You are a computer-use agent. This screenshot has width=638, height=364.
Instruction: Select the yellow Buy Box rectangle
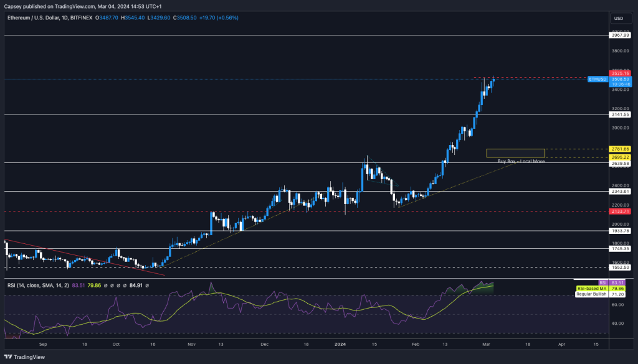click(515, 153)
